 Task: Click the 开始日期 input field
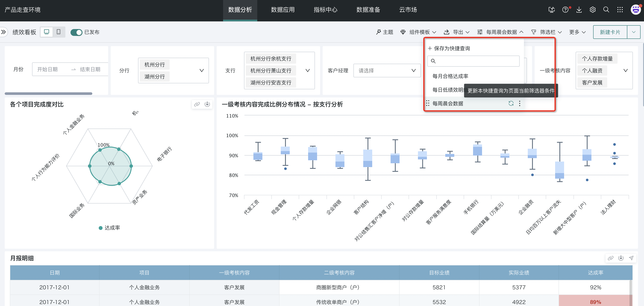pyautogui.click(x=47, y=69)
